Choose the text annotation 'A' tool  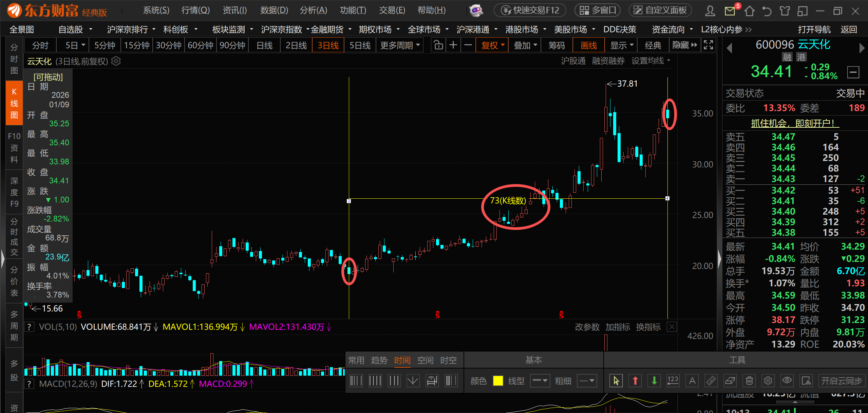[x=692, y=381]
